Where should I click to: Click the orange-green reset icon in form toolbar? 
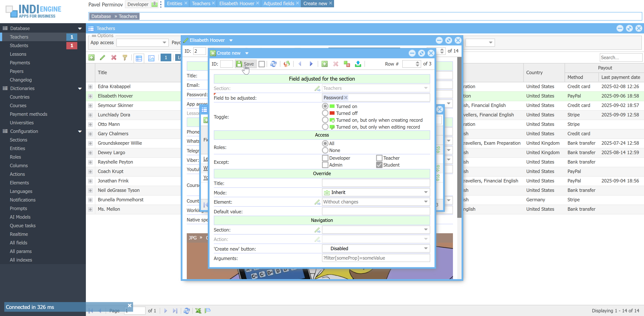click(287, 64)
